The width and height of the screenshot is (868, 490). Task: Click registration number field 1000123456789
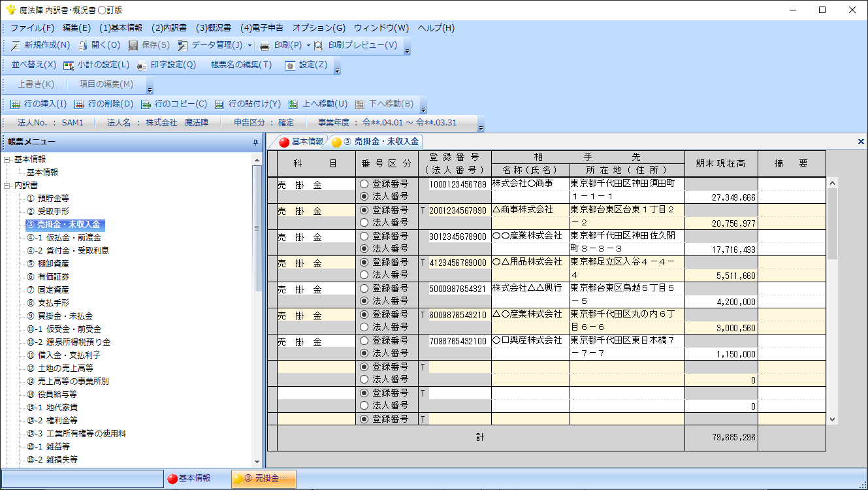[458, 185]
